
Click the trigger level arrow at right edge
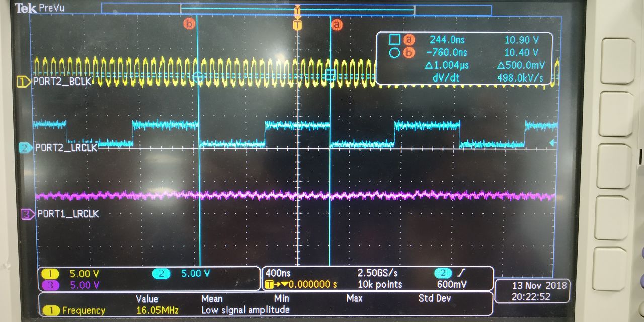(x=552, y=143)
